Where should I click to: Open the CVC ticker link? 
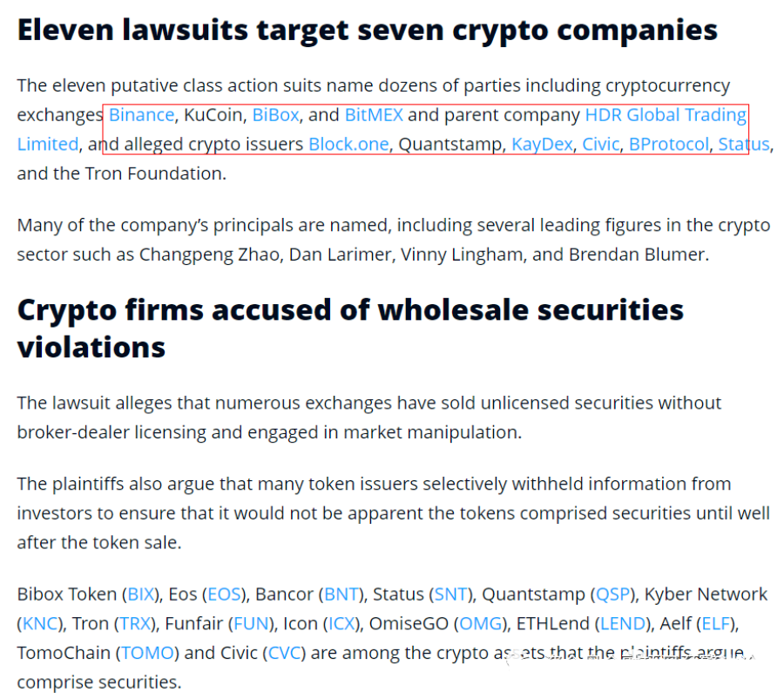point(285,654)
